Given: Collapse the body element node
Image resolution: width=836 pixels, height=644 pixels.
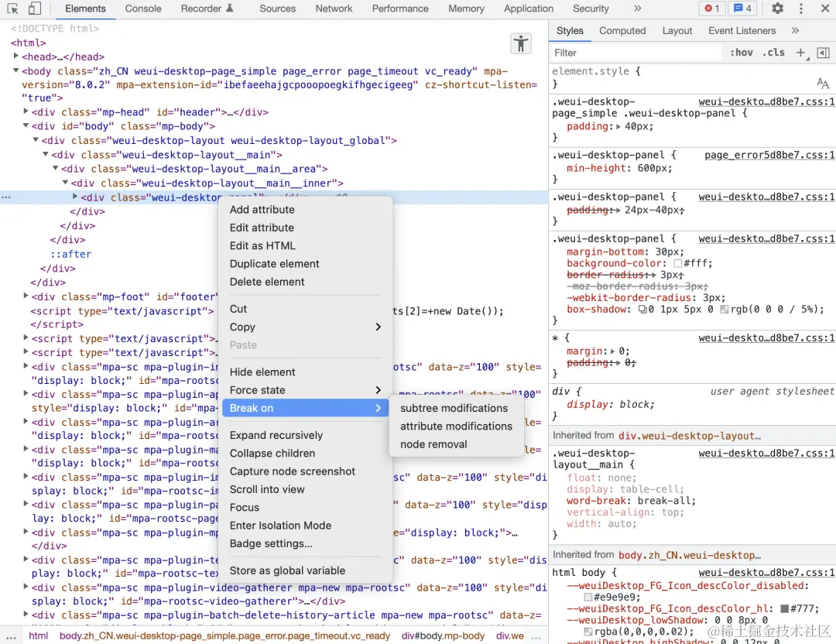Looking at the screenshot, I should [x=16, y=70].
